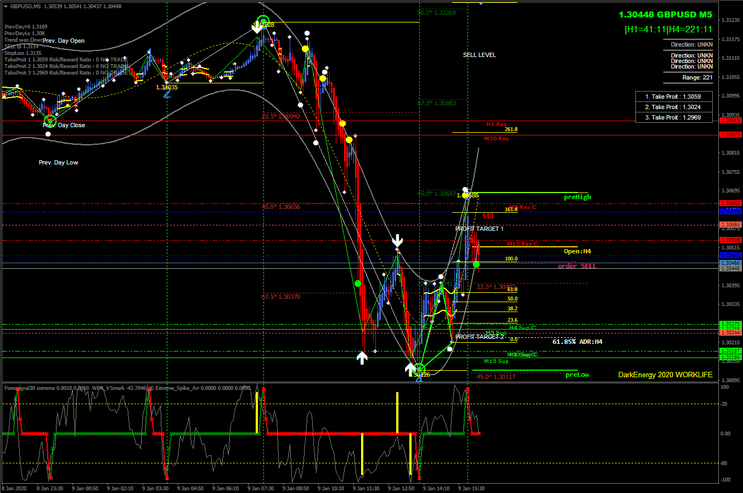Click the green circled marker at Prev. Day Close
Image resolution: width=743 pixels, height=493 pixels.
point(50,122)
